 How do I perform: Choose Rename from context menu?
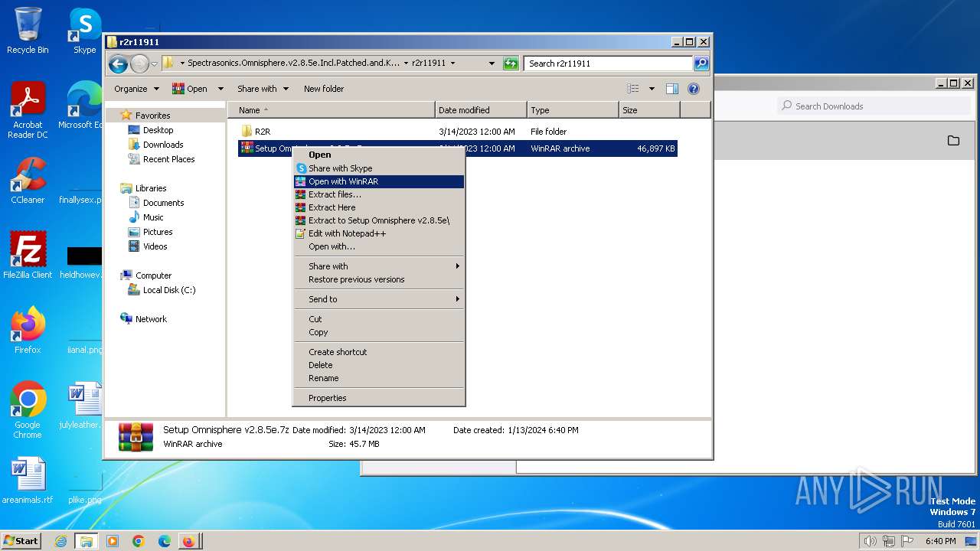(379, 378)
